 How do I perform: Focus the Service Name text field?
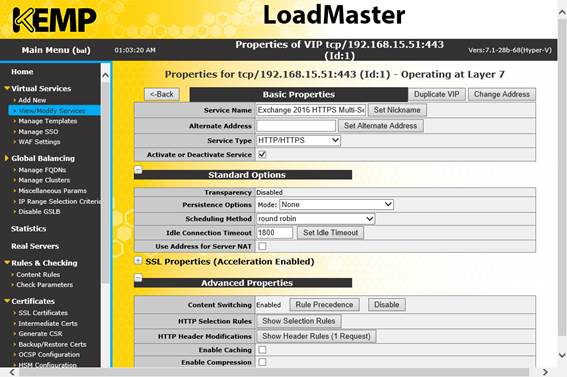[311, 110]
